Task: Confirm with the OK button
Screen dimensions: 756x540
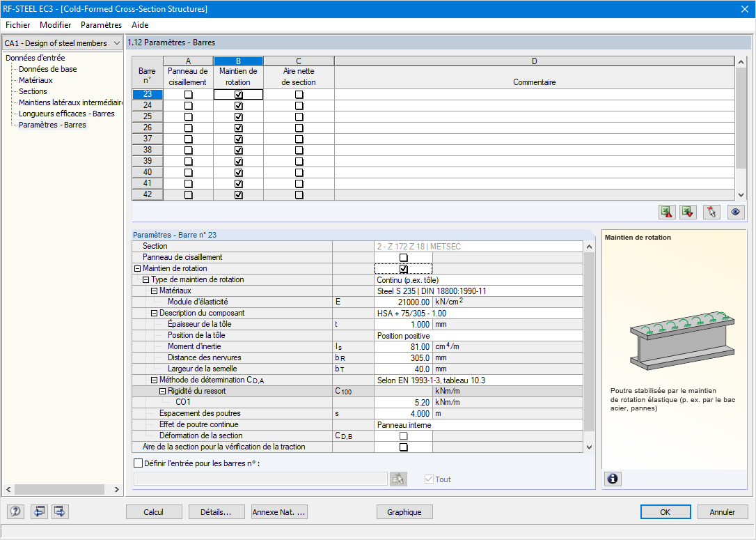Action: (x=666, y=512)
